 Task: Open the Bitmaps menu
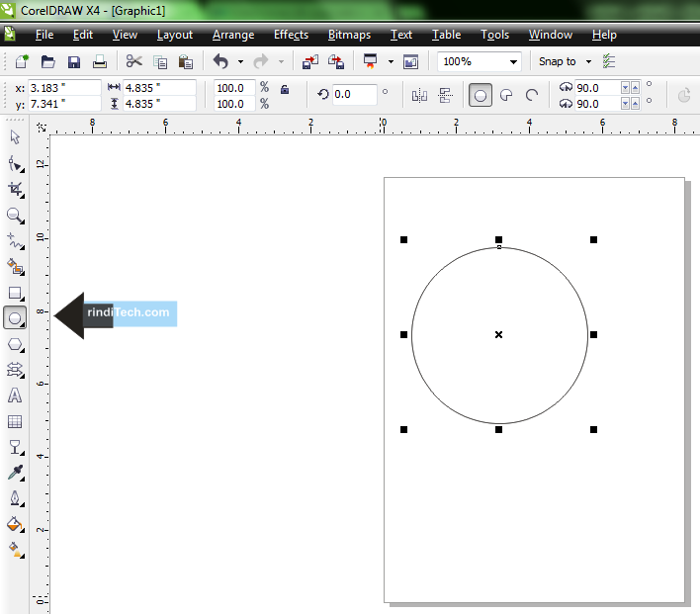[x=350, y=35]
